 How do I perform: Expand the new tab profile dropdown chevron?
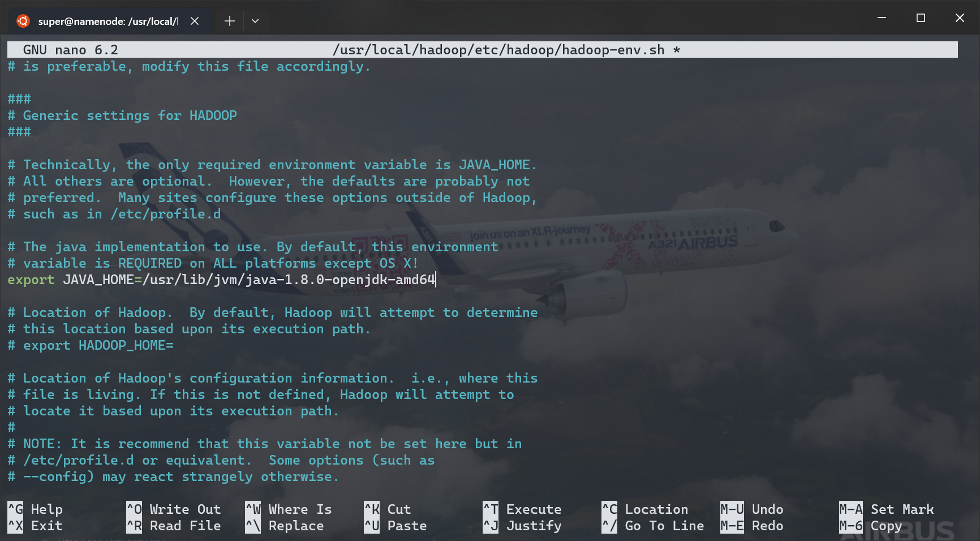[255, 21]
